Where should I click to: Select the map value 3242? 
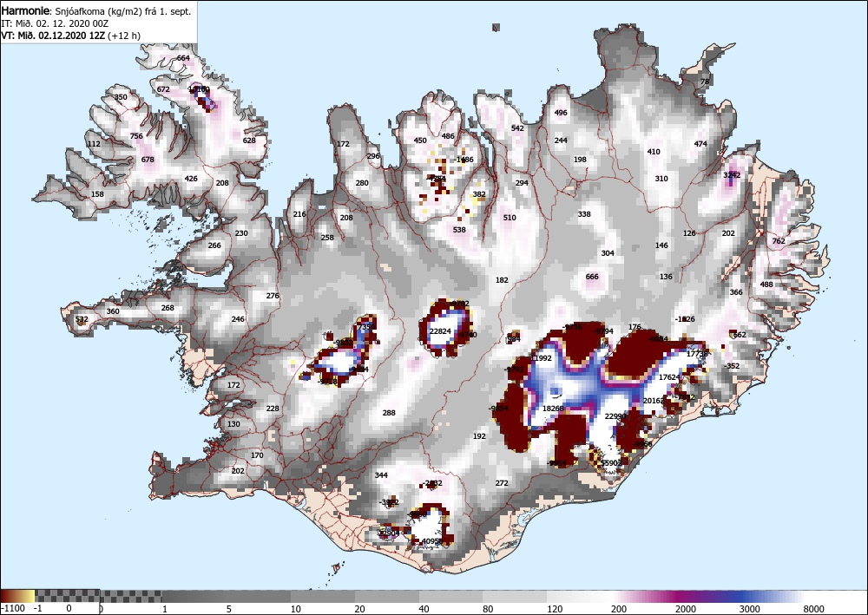(732, 175)
